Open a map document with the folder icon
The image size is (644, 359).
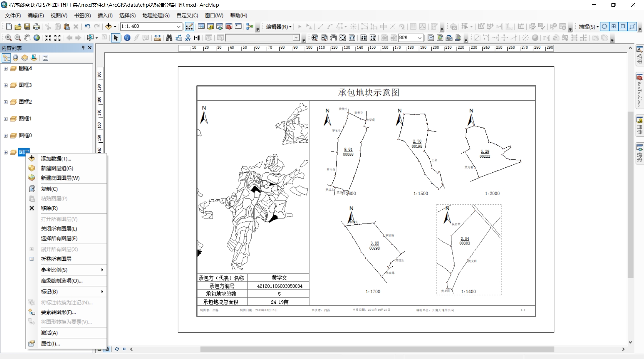[x=18, y=27]
